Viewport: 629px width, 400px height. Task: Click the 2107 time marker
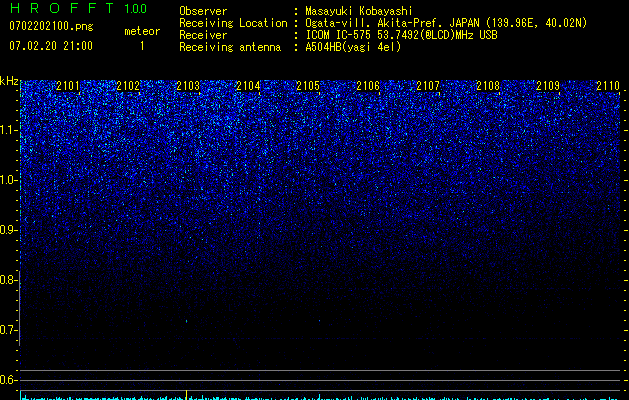428,86
